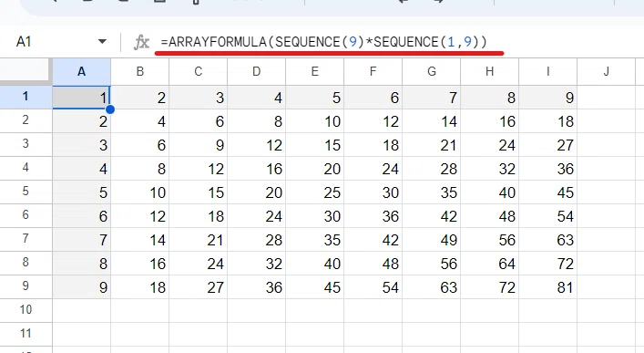The height and width of the screenshot is (353, 644).
Task: Click cell I6 containing 54
Action: [548, 215]
